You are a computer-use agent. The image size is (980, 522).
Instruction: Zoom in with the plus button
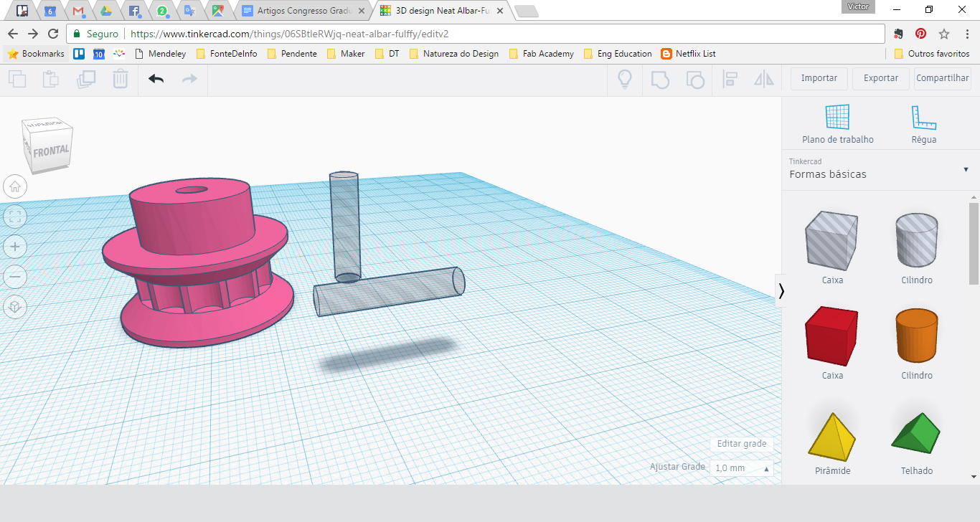click(x=15, y=247)
